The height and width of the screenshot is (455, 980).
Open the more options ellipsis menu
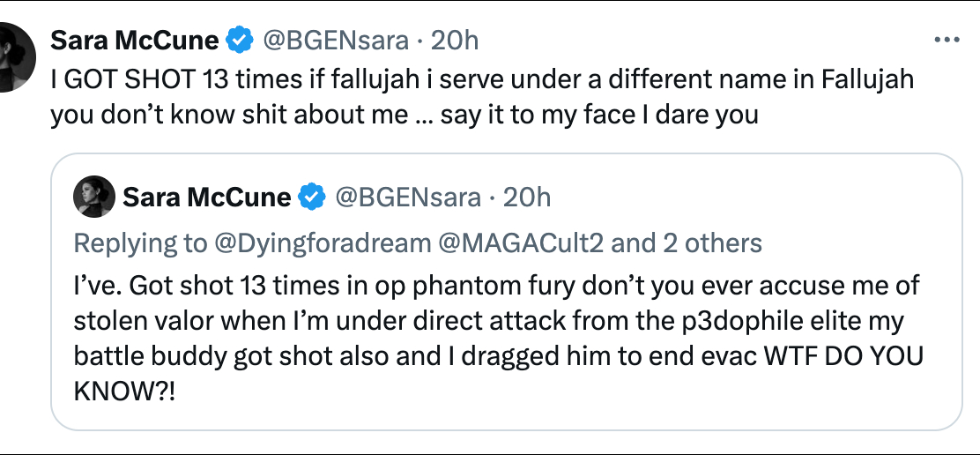[x=946, y=41]
